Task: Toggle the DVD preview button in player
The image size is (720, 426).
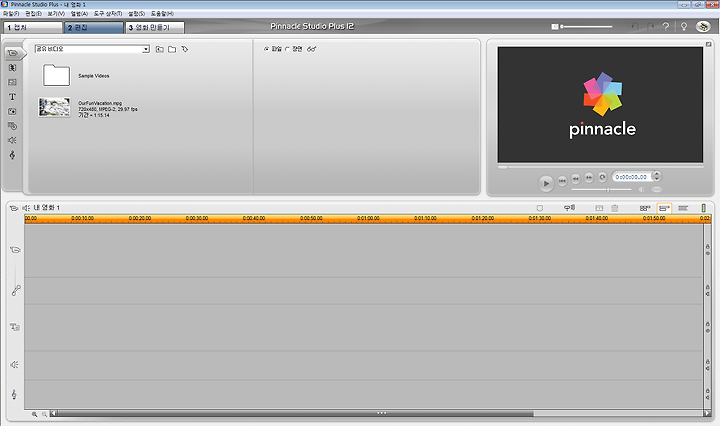Action: [657, 189]
